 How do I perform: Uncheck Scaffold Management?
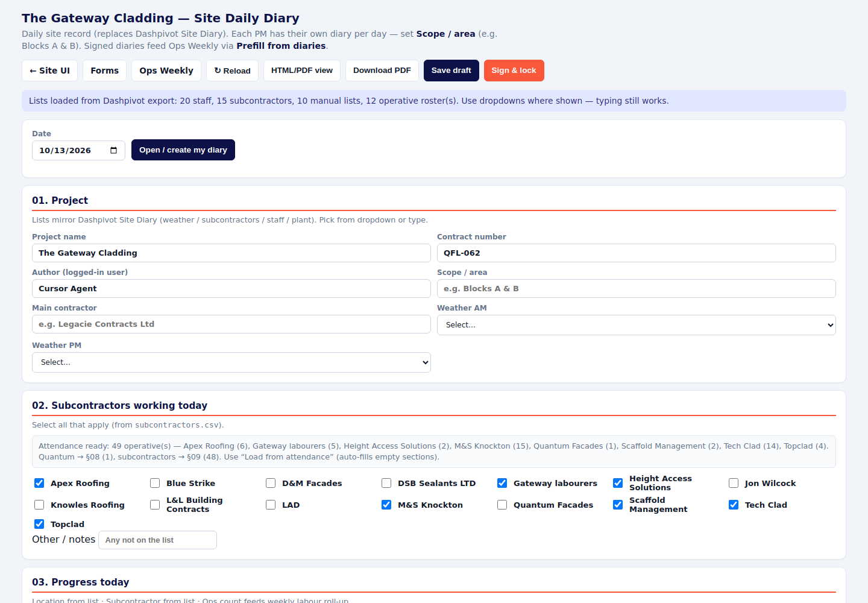coord(618,505)
